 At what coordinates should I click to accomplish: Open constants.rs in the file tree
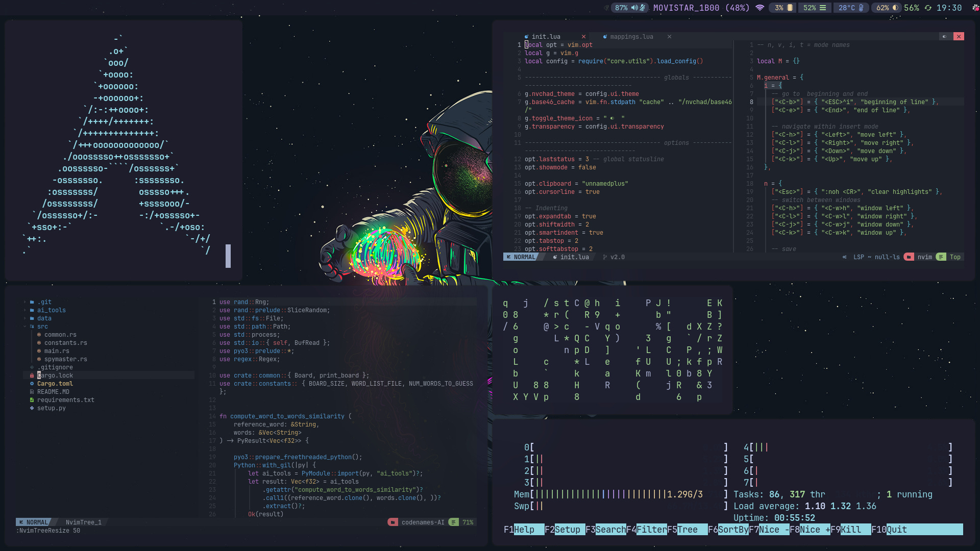click(66, 343)
